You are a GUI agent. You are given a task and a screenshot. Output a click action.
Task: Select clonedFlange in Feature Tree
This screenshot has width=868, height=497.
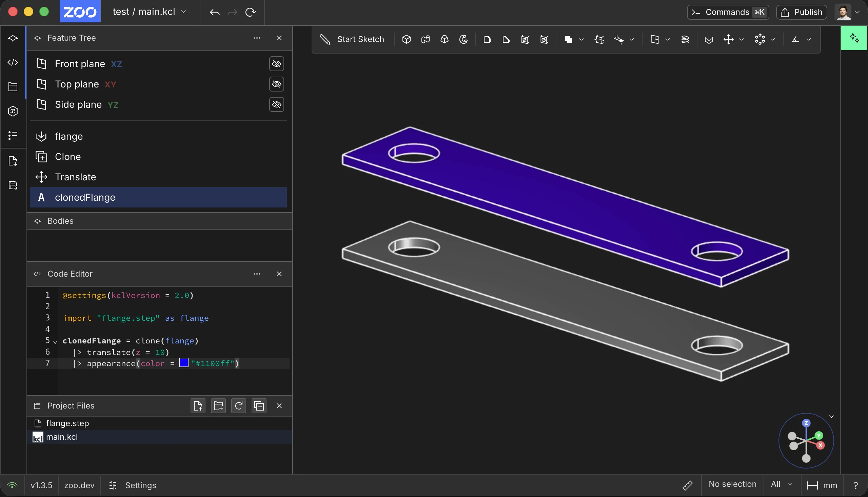click(x=158, y=197)
